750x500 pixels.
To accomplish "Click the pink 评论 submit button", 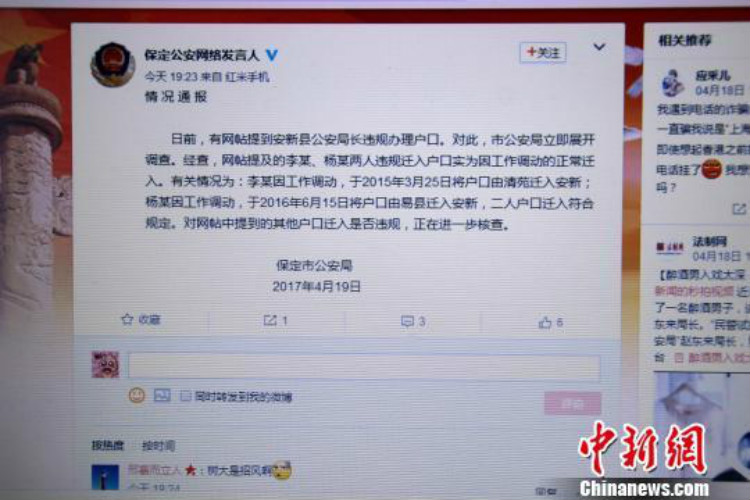I will click(573, 403).
